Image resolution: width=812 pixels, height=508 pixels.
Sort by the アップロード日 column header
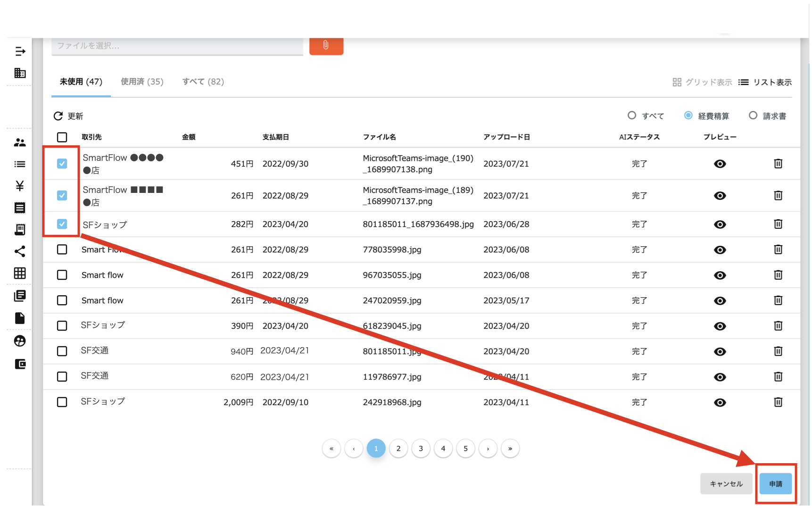pos(507,137)
